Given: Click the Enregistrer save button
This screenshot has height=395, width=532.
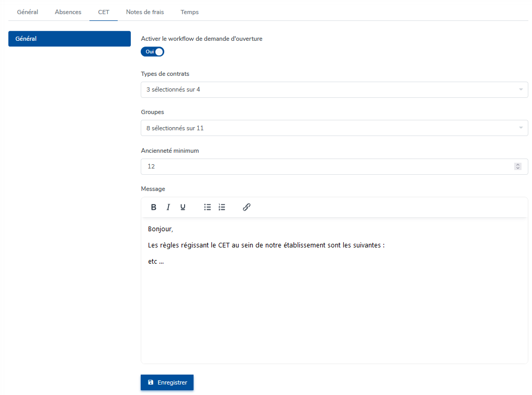Looking at the screenshot, I should [167, 382].
